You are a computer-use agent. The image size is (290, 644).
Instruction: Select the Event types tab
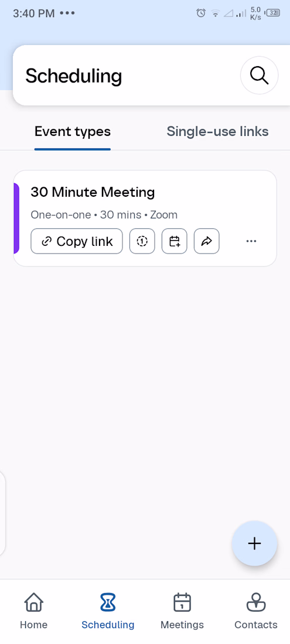coord(72,131)
